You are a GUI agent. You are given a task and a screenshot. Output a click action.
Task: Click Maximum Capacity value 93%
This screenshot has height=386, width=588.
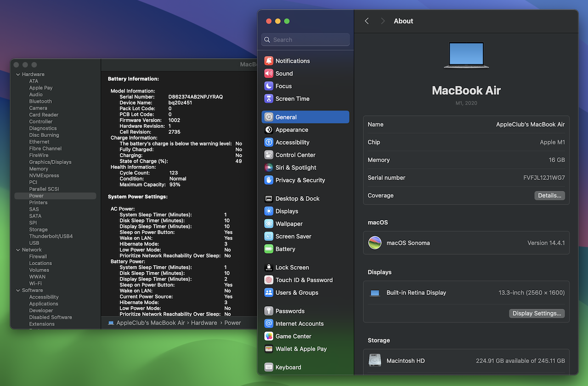coord(175,185)
